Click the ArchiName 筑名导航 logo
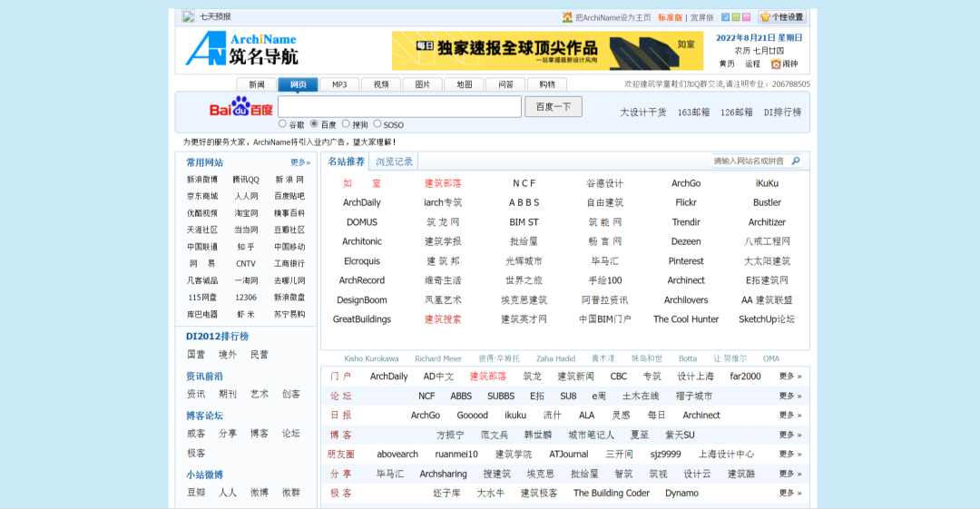 coord(242,49)
